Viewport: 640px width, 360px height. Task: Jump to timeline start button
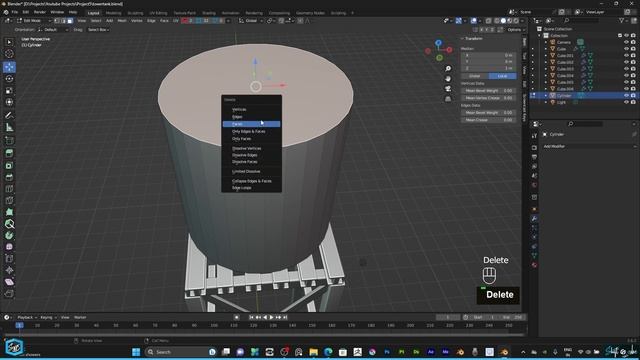(251, 317)
